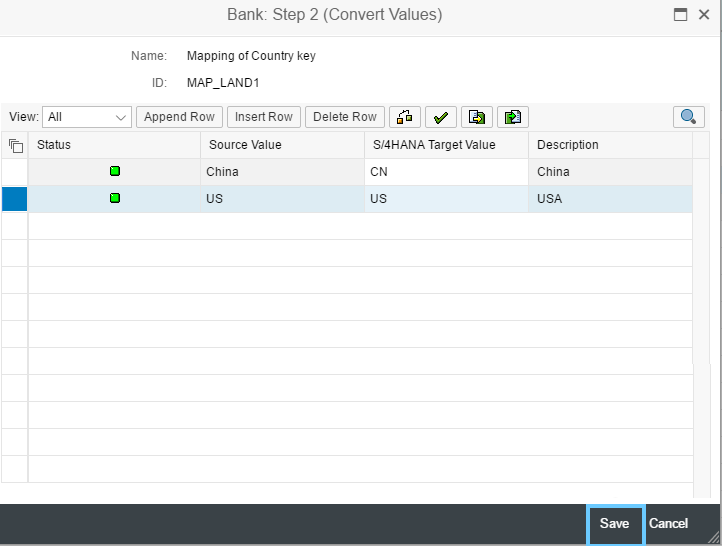The height and width of the screenshot is (546, 722).
Task: Toggle row selector for the US row
Action: (15, 199)
